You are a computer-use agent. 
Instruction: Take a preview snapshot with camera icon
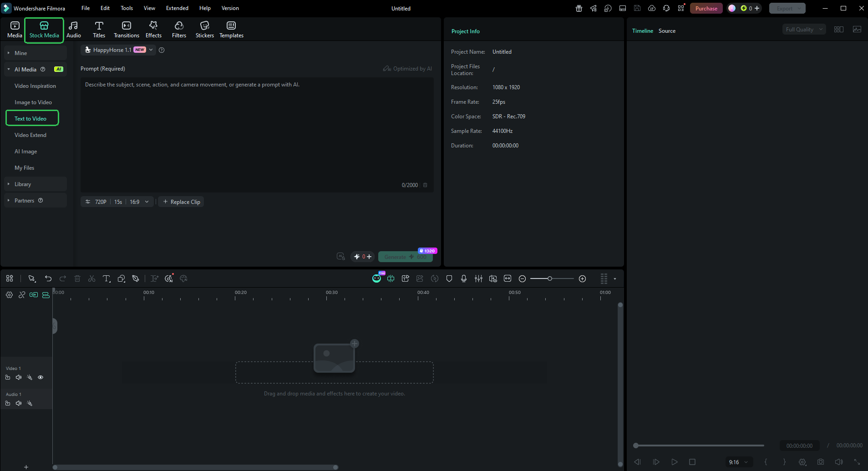pos(821,462)
